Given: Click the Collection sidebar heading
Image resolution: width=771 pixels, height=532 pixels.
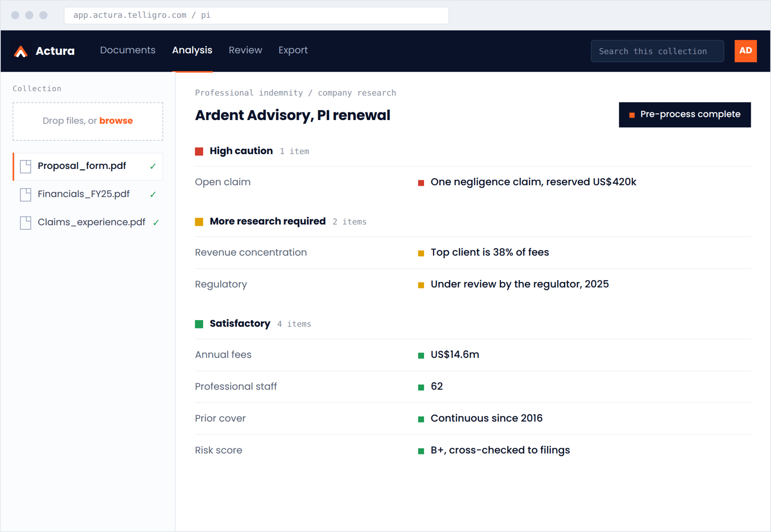Looking at the screenshot, I should pyautogui.click(x=37, y=89).
